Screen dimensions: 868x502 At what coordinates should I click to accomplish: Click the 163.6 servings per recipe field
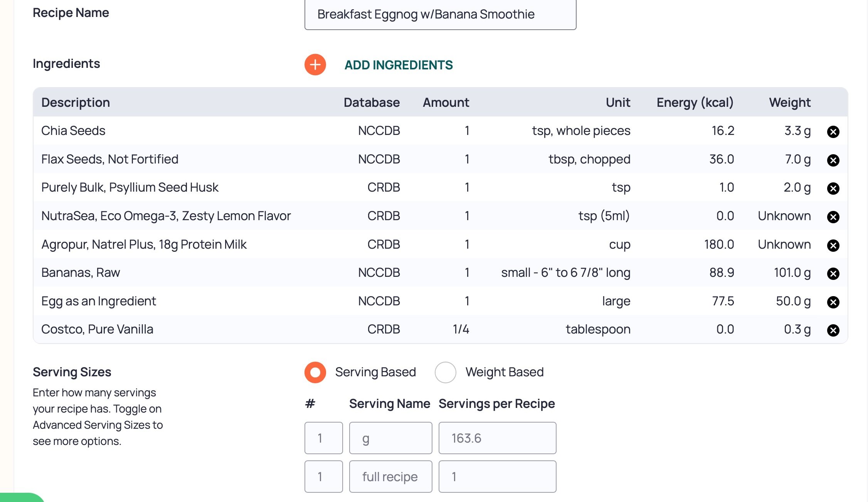(497, 438)
